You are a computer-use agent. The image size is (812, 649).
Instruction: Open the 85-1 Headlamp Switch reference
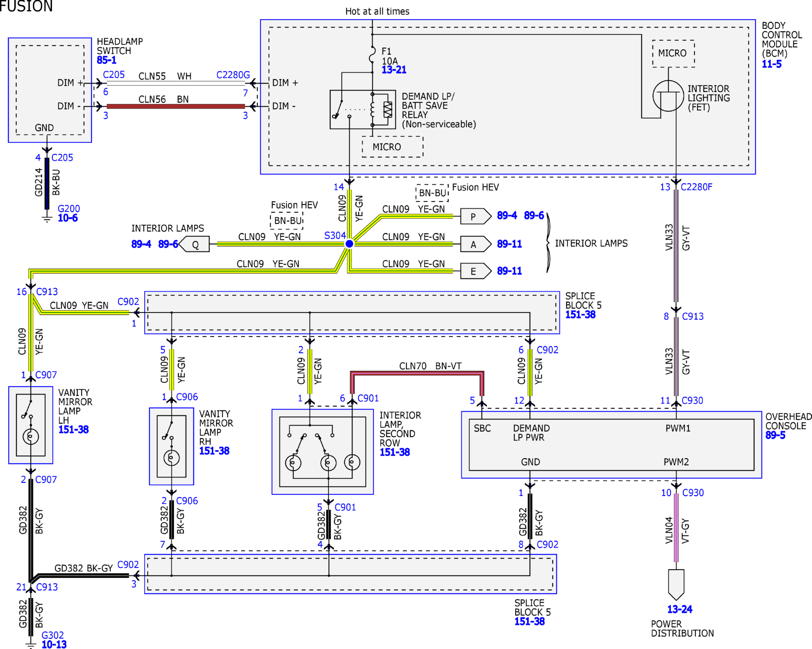click(107, 60)
